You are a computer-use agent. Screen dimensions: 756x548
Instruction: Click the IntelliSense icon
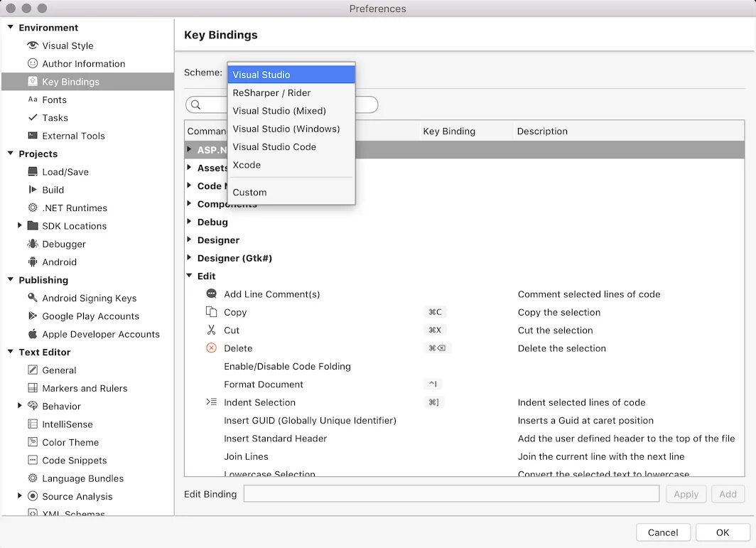click(x=33, y=424)
